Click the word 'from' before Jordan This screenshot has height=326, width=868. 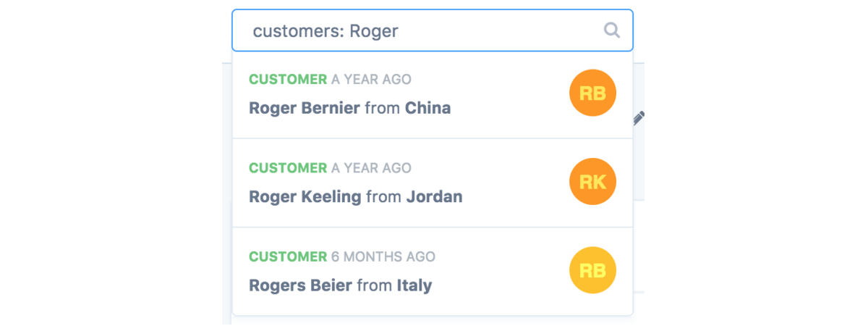coord(383,197)
